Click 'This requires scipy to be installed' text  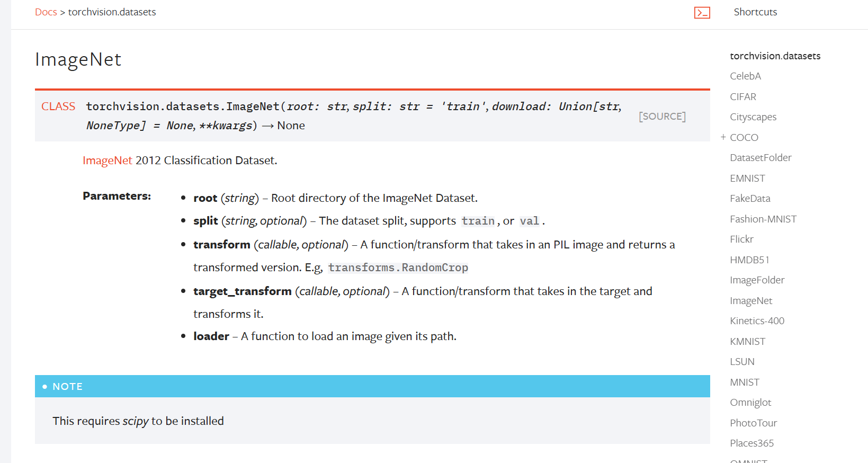138,421
